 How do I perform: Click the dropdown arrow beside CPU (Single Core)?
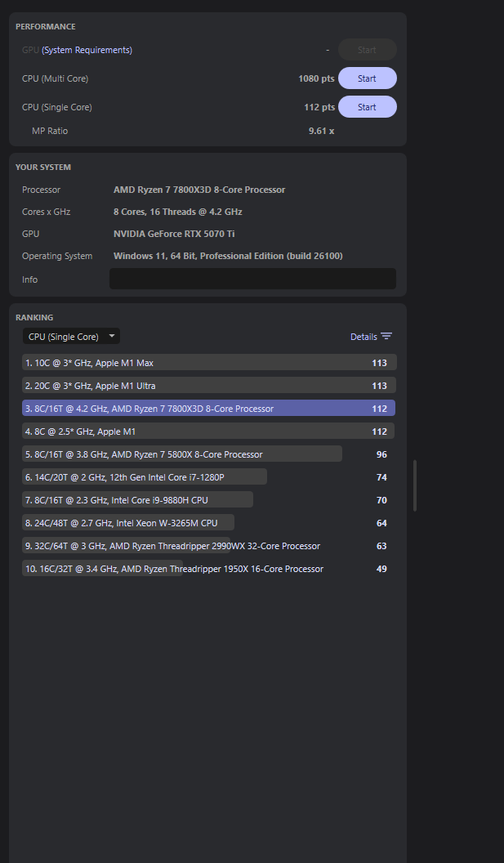point(112,336)
